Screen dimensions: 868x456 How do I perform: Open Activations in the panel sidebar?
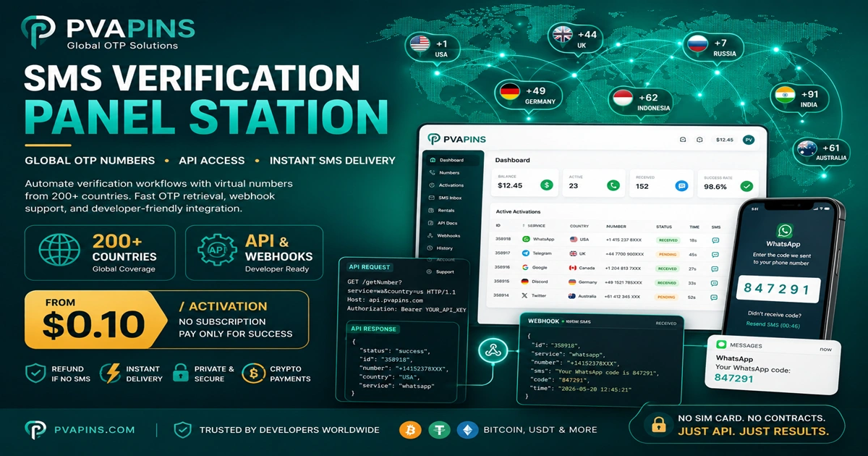coord(446,185)
